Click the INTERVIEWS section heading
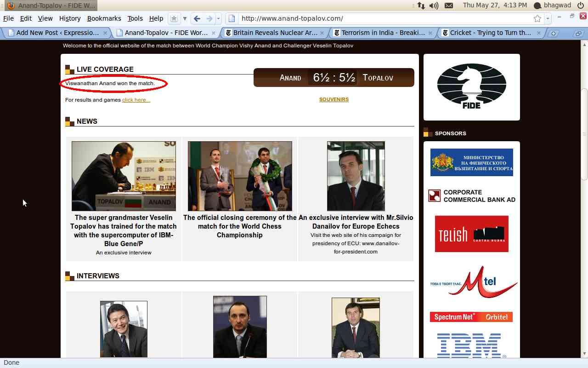Image resolution: width=588 pixels, height=368 pixels. (98, 276)
